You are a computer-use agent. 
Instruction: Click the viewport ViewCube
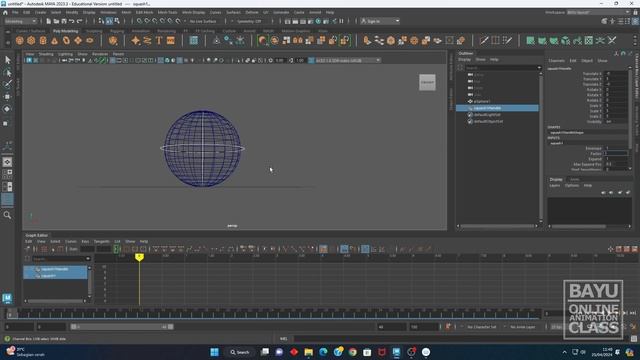[427, 82]
